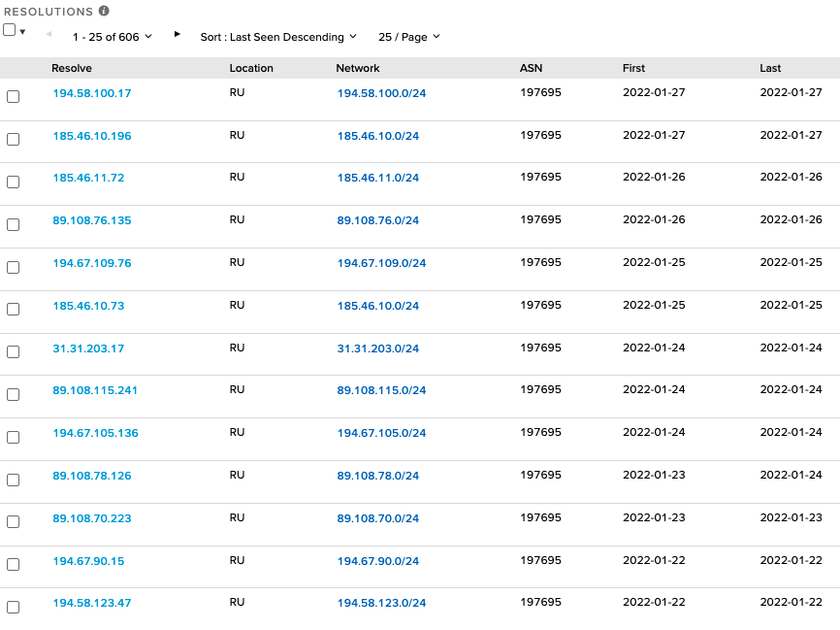Select checkbox for row 89.108.76.135
The height and width of the screenshot is (630, 840).
13,224
